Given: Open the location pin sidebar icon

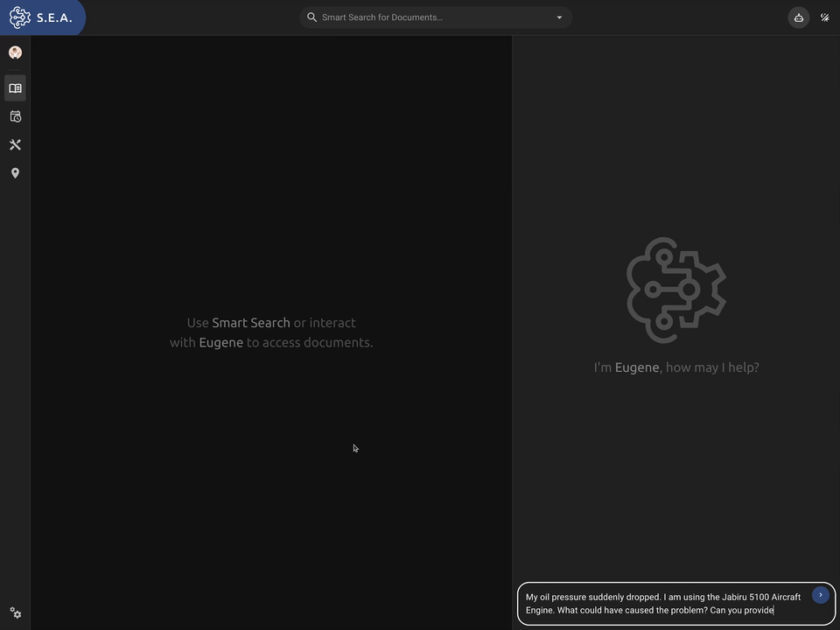Looking at the screenshot, I should 15,173.
